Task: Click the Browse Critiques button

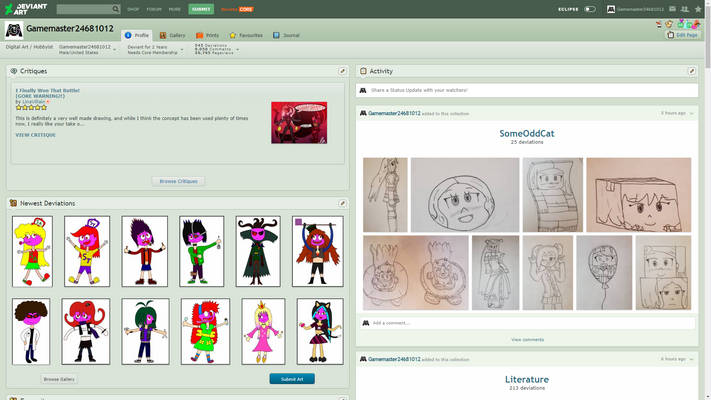Action: point(178,181)
